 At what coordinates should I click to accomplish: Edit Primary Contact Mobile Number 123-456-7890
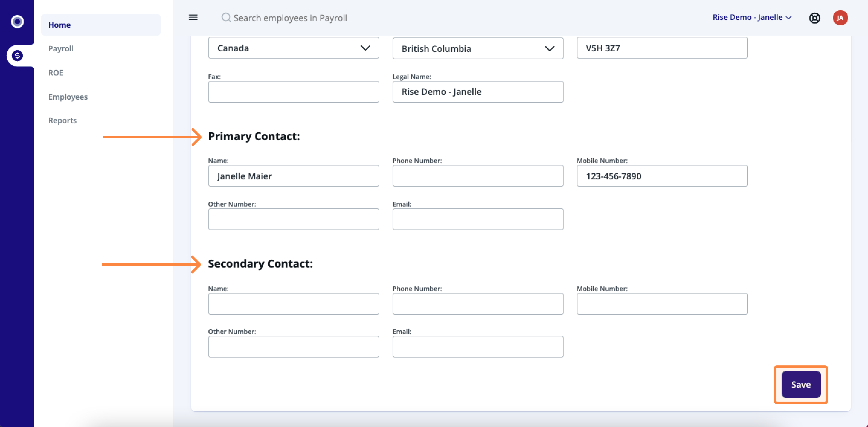pyautogui.click(x=662, y=176)
